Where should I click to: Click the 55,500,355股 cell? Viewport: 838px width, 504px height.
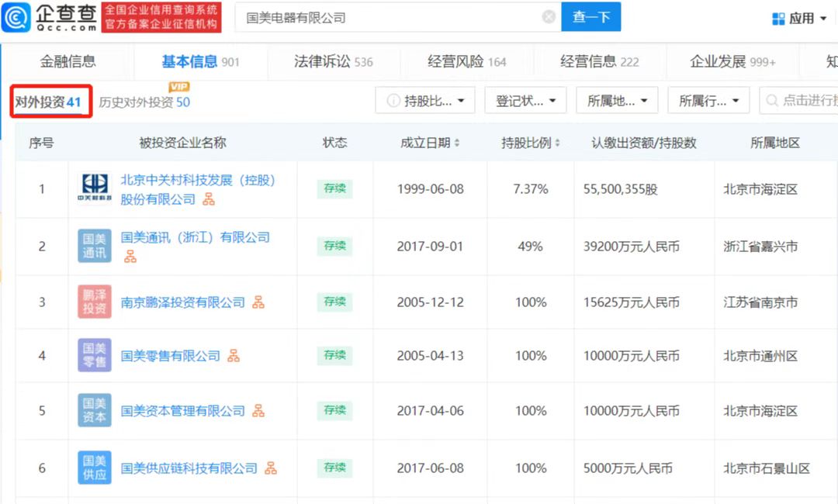click(x=621, y=189)
